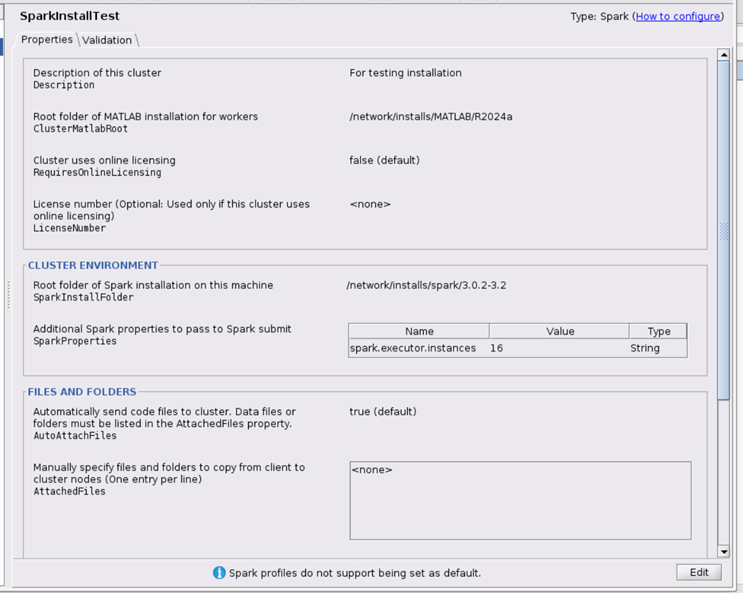Switch to the Validation tab

[x=107, y=40]
